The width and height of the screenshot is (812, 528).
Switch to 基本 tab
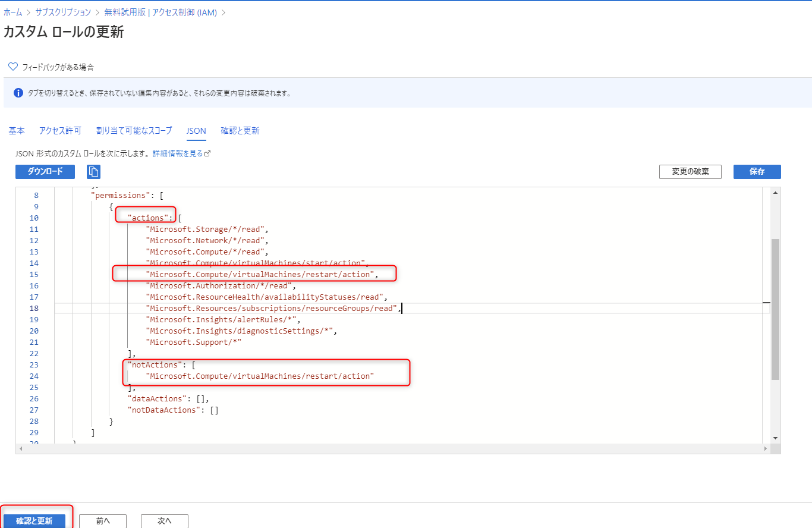tap(17, 131)
